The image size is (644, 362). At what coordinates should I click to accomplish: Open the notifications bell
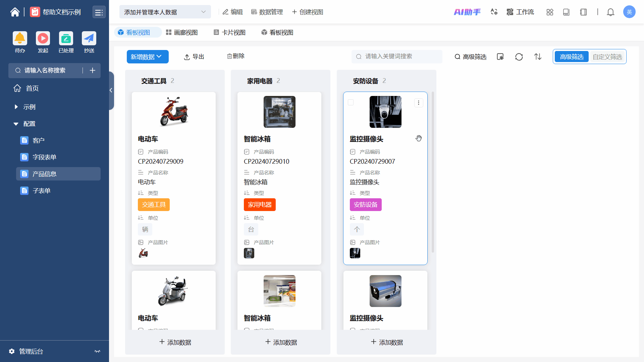click(610, 12)
